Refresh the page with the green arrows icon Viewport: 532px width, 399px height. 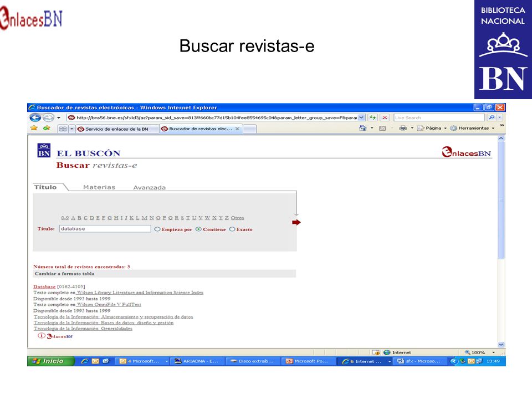(373, 117)
